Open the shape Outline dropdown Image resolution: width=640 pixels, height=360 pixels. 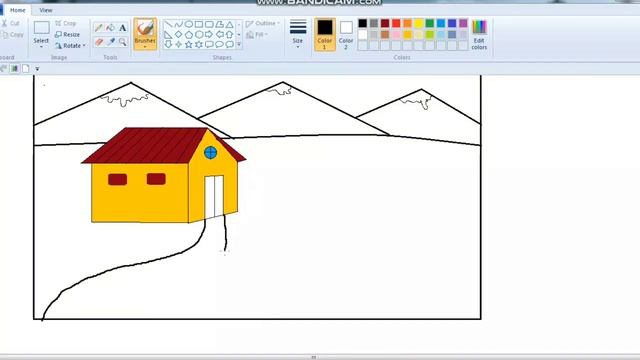(x=262, y=24)
